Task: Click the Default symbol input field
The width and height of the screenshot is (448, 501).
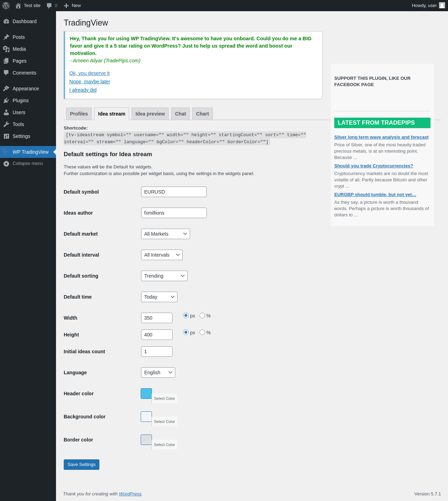Action: pyautogui.click(x=174, y=192)
